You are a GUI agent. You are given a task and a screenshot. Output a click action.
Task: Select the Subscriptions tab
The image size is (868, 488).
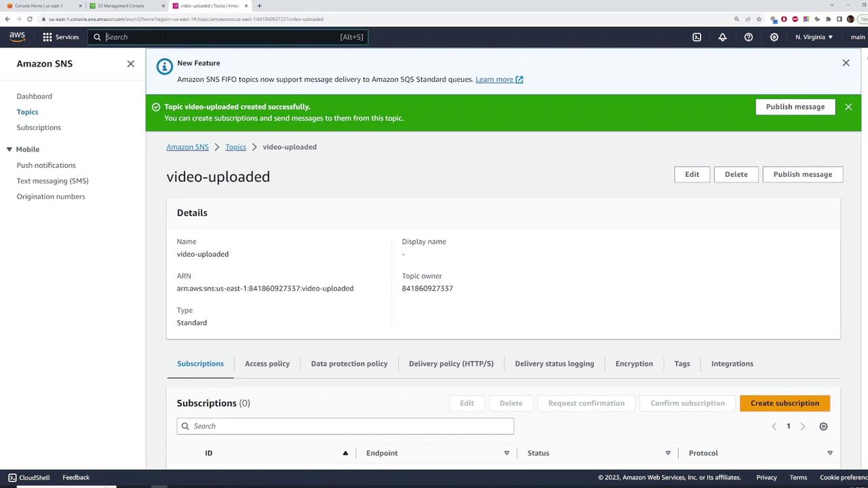tap(200, 364)
